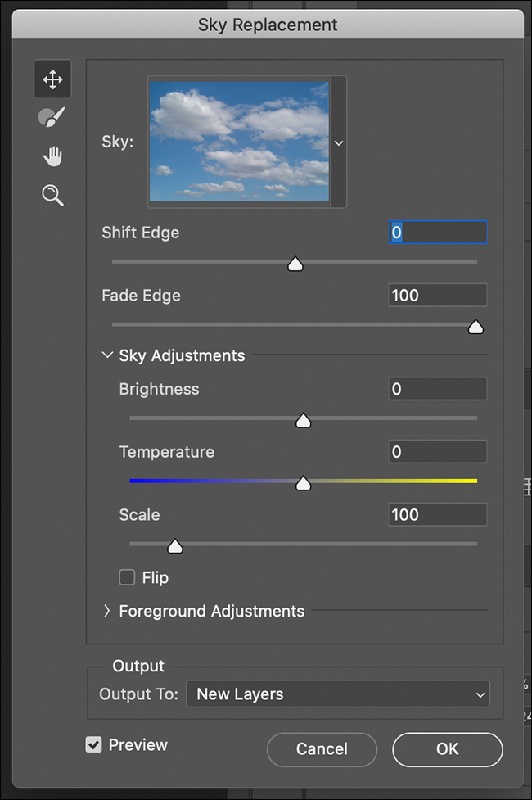
Task: Click the Scale slider handle
Action: tap(174, 546)
